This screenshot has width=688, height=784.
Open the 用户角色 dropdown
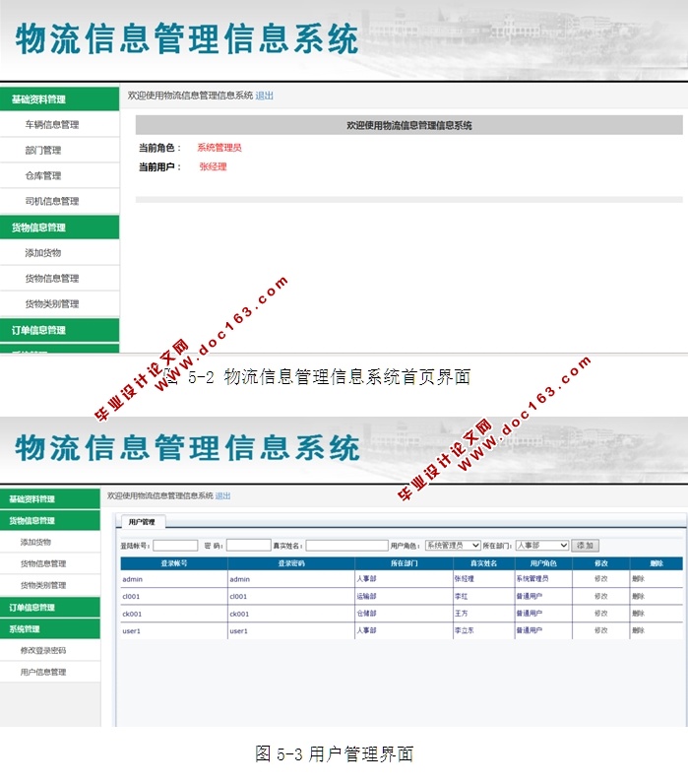453,545
